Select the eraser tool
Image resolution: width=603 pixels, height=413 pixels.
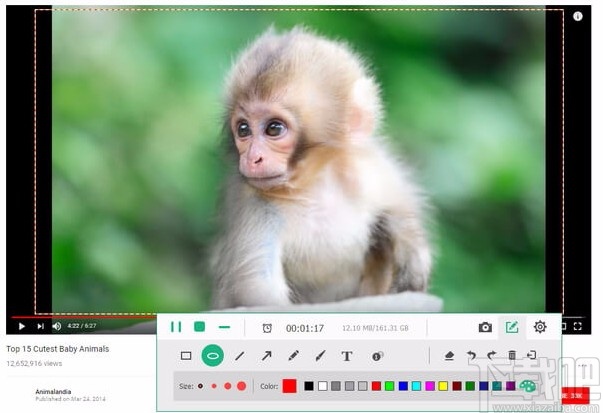pyautogui.click(x=449, y=356)
